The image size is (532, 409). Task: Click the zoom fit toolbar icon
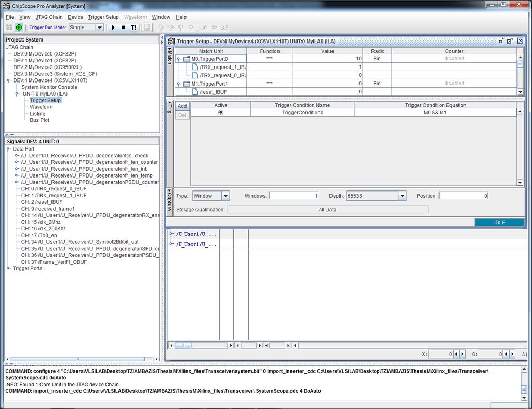[x=224, y=28]
